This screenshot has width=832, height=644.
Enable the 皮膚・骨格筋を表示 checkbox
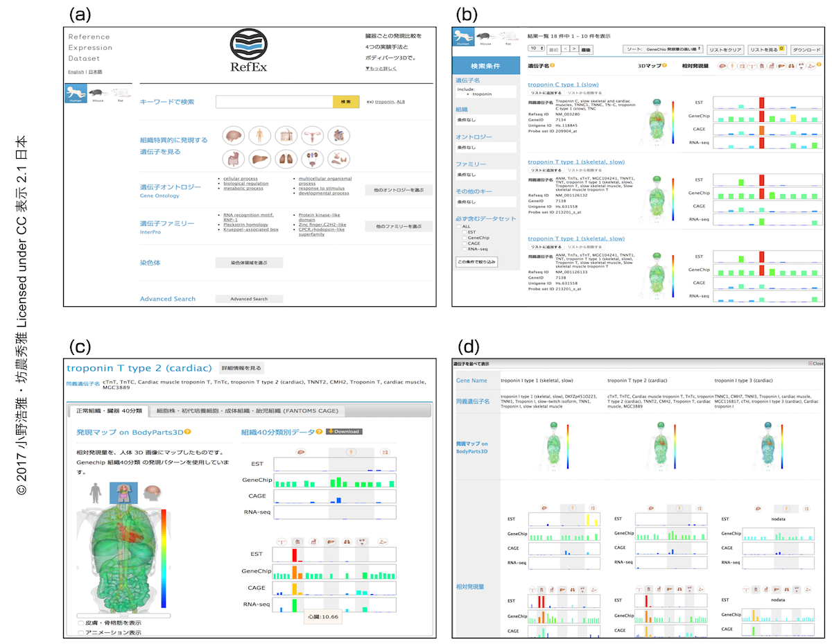point(82,623)
